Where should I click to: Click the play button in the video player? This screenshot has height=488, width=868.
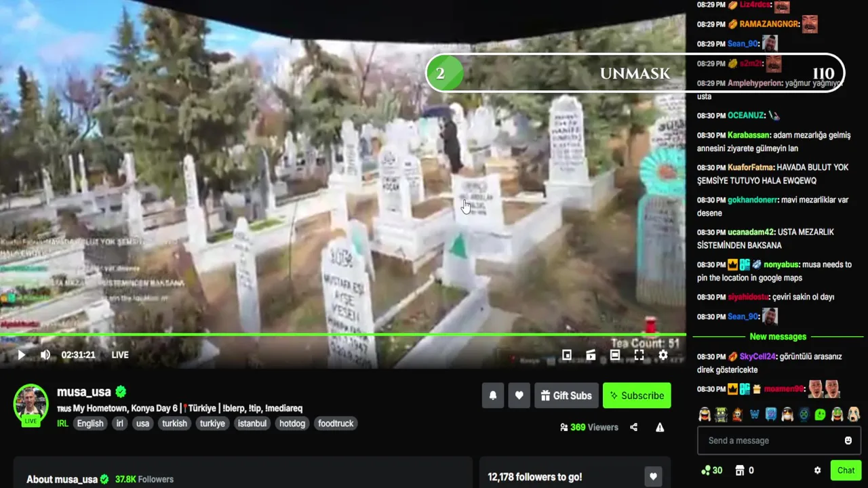point(21,354)
